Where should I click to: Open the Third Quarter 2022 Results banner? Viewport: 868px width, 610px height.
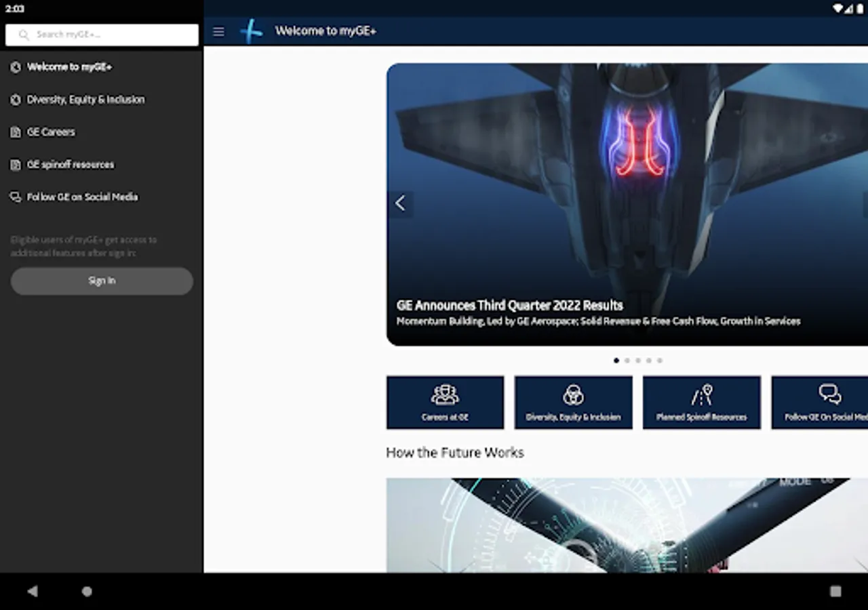pyautogui.click(x=627, y=205)
